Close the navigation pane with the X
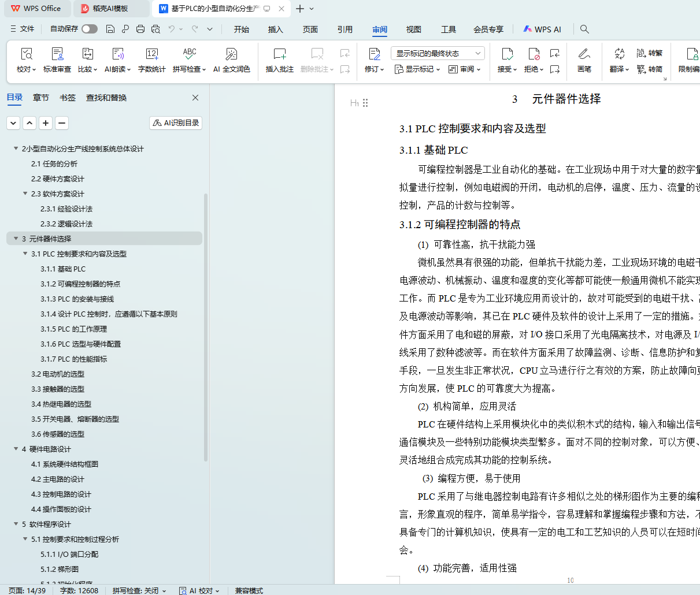 (195, 98)
